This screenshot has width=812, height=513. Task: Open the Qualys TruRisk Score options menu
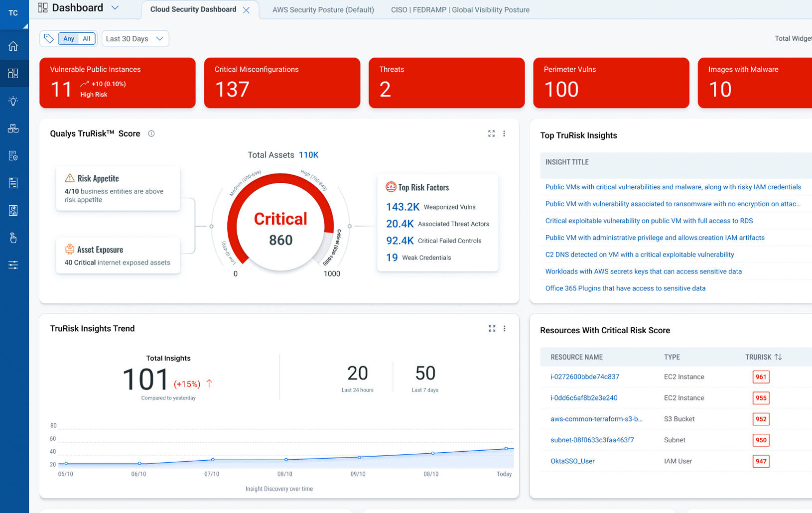click(504, 133)
